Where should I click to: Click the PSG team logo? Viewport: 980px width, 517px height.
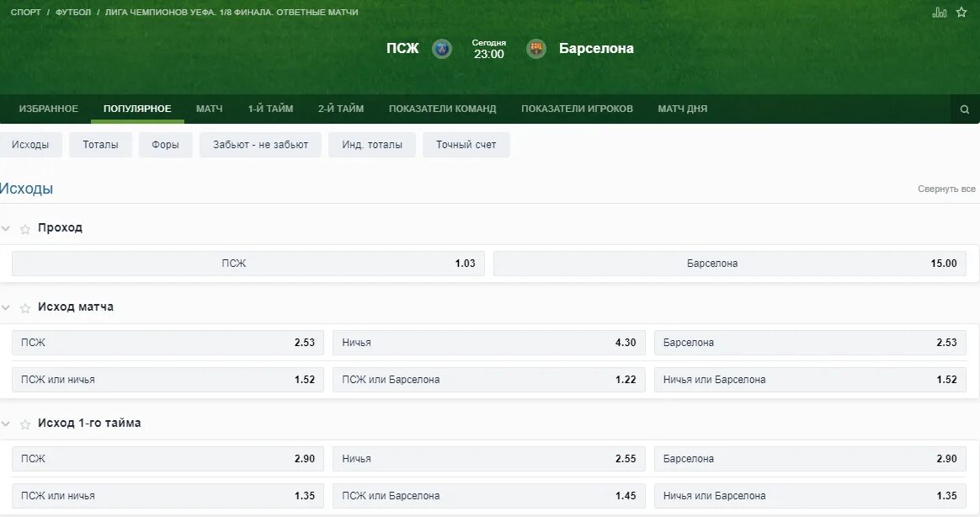click(442, 49)
